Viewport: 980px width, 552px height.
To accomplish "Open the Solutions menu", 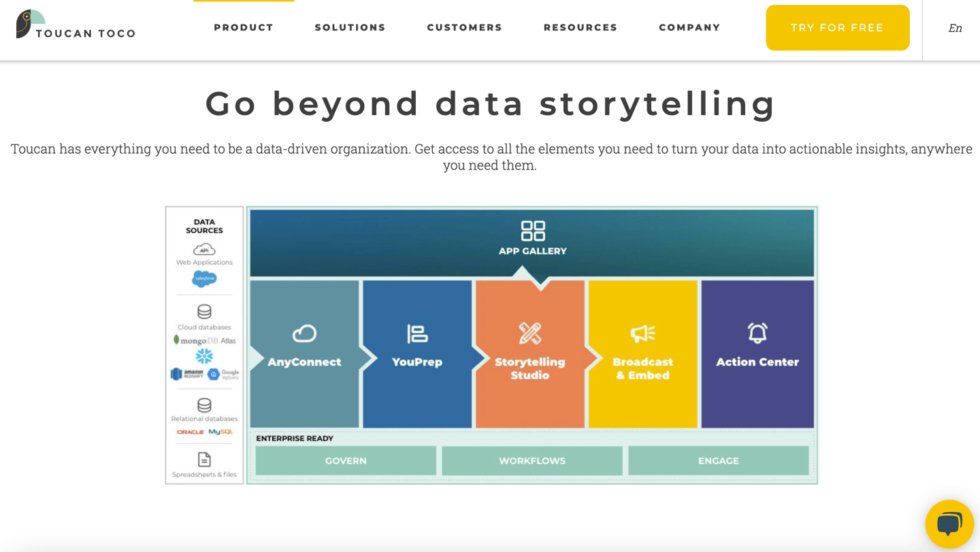I will click(350, 27).
